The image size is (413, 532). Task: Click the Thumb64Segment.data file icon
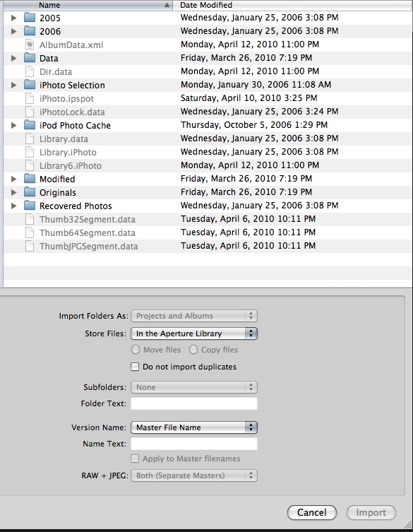pos(30,232)
